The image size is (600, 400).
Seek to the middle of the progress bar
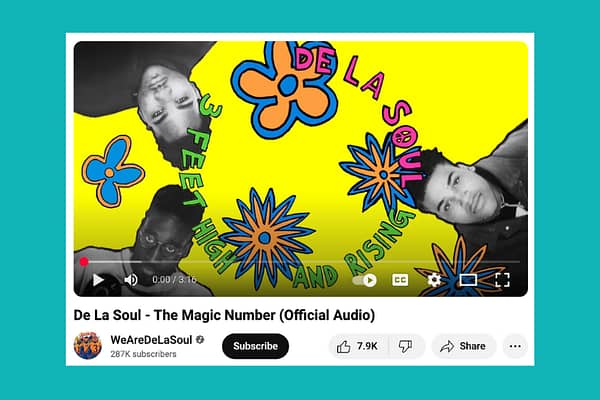coord(301,262)
